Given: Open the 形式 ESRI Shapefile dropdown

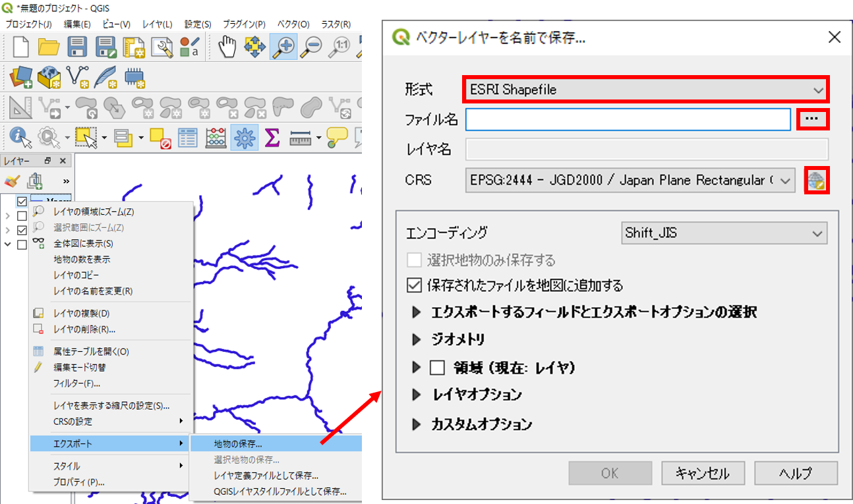Looking at the screenshot, I should [x=646, y=90].
